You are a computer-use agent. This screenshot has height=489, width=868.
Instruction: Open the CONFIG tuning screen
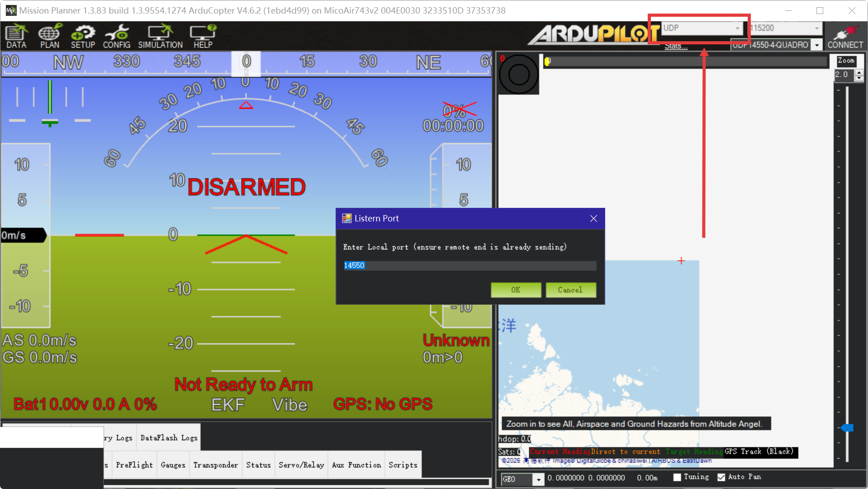(117, 36)
